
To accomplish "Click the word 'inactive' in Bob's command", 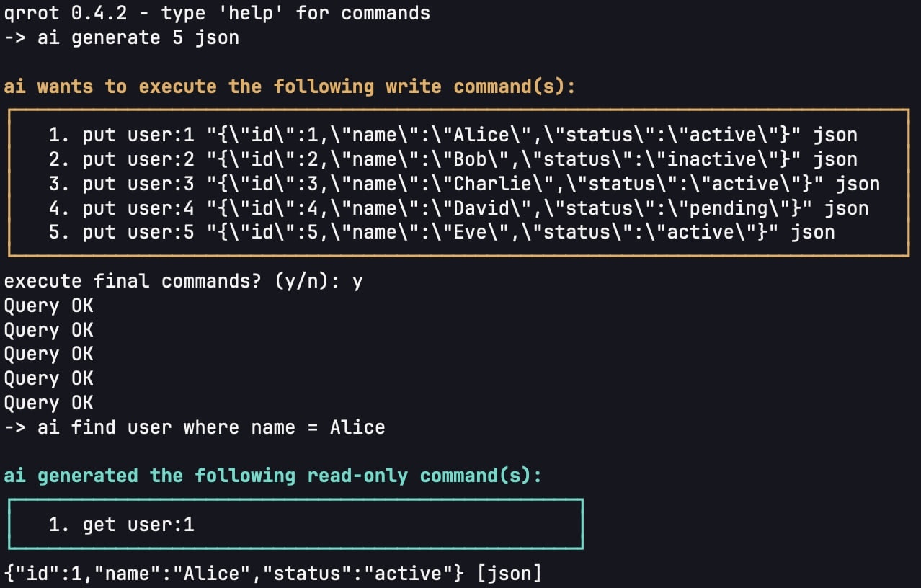I will (706, 159).
